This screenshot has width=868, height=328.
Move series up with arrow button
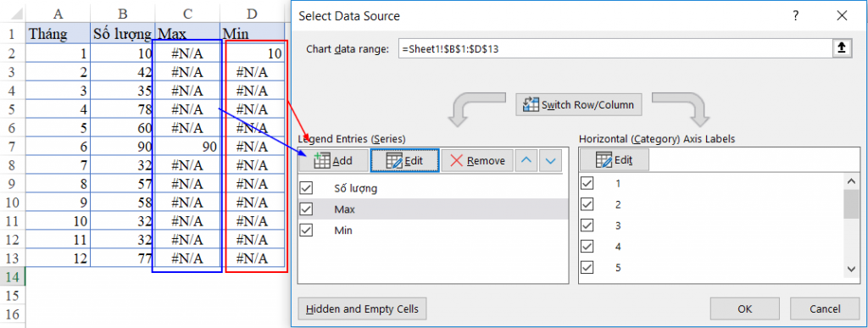tap(527, 161)
